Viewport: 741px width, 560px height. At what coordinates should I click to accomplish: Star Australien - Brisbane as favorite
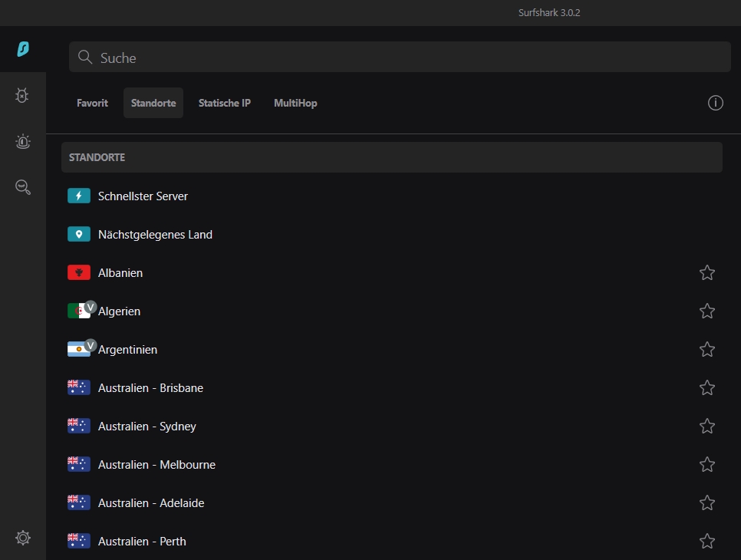click(707, 387)
